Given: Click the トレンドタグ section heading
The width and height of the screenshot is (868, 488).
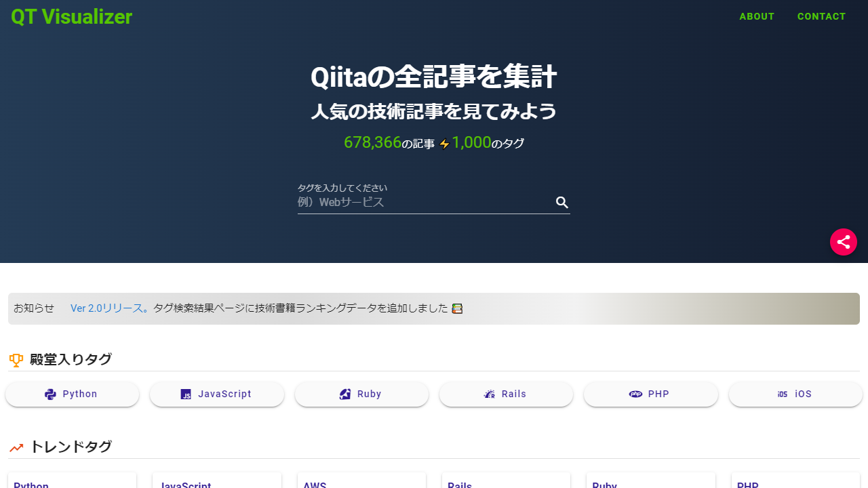Looking at the screenshot, I should 71,447.
